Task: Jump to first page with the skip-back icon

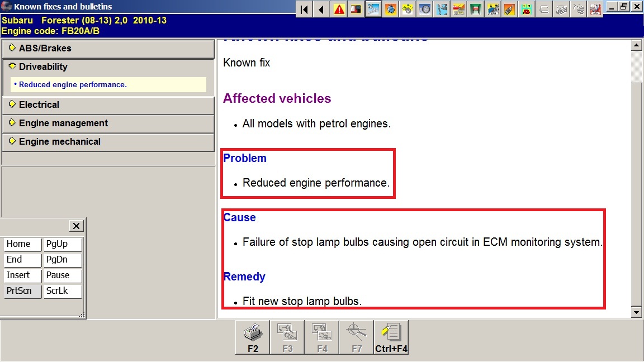Action: tap(304, 9)
